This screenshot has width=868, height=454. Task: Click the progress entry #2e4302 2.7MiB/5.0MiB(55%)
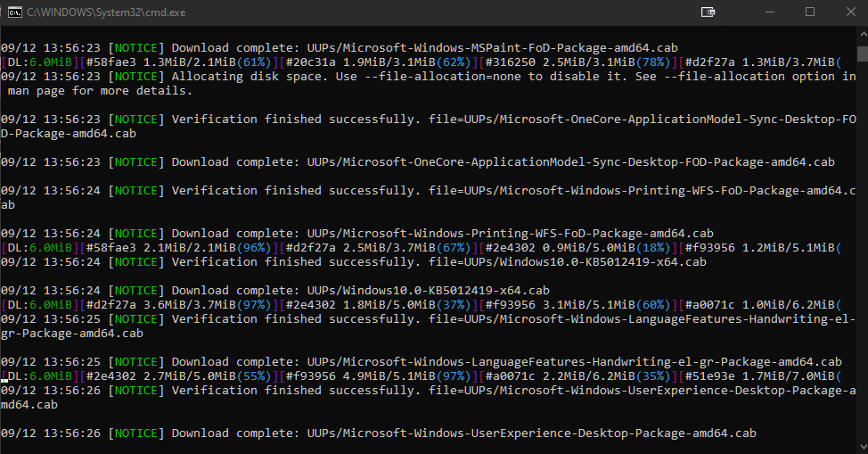click(179, 376)
